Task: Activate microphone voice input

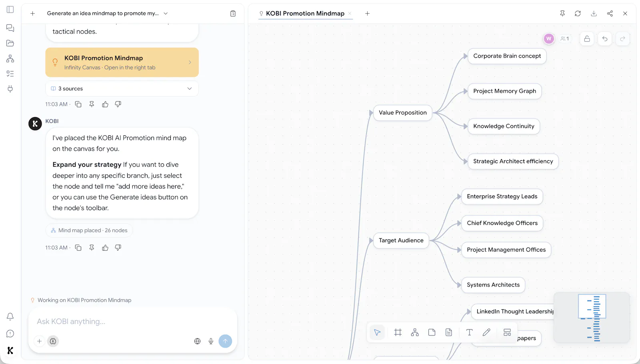Action: tap(211, 341)
